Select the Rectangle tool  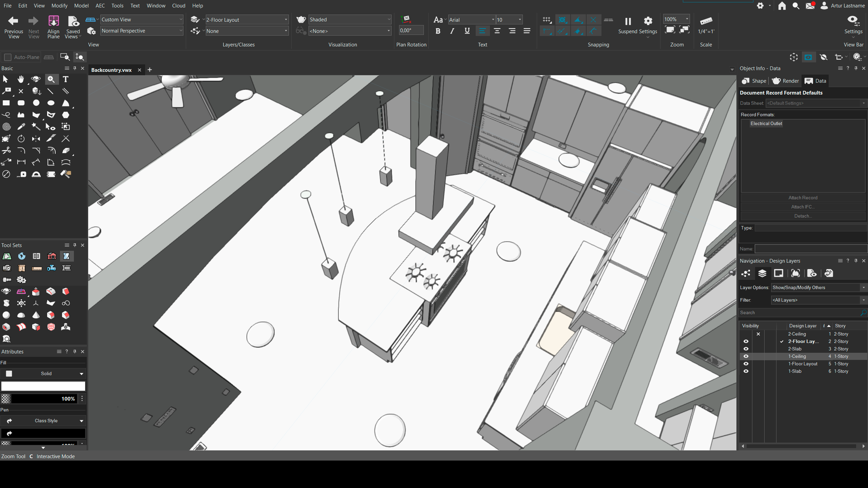pyautogui.click(x=6, y=103)
